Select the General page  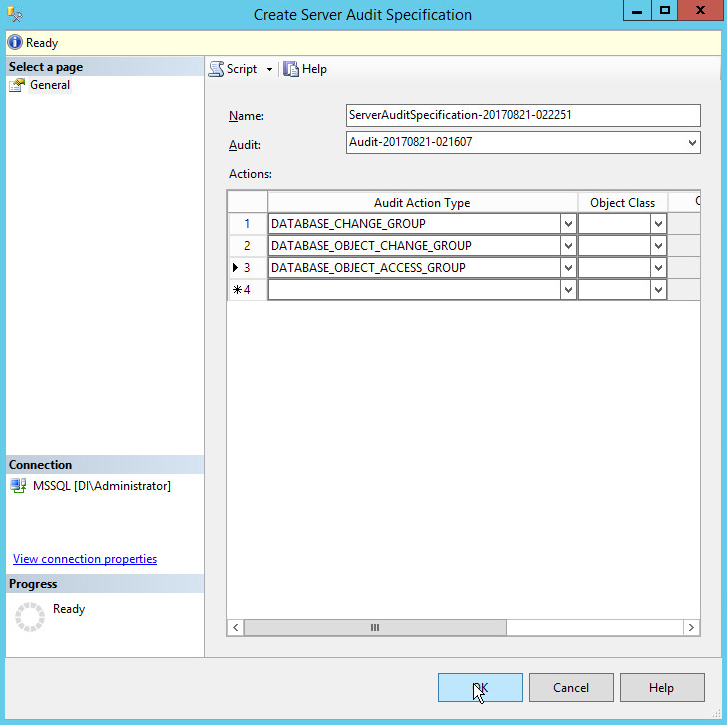tap(49, 85)
